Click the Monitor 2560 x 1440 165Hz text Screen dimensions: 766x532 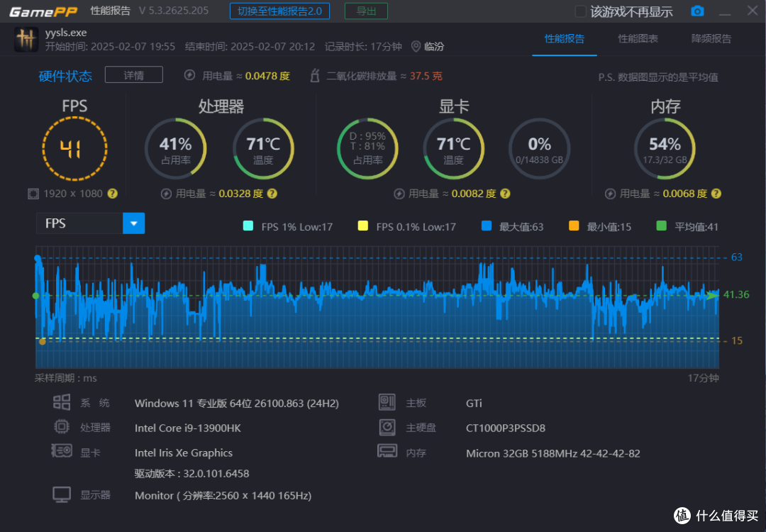point(223,495)
